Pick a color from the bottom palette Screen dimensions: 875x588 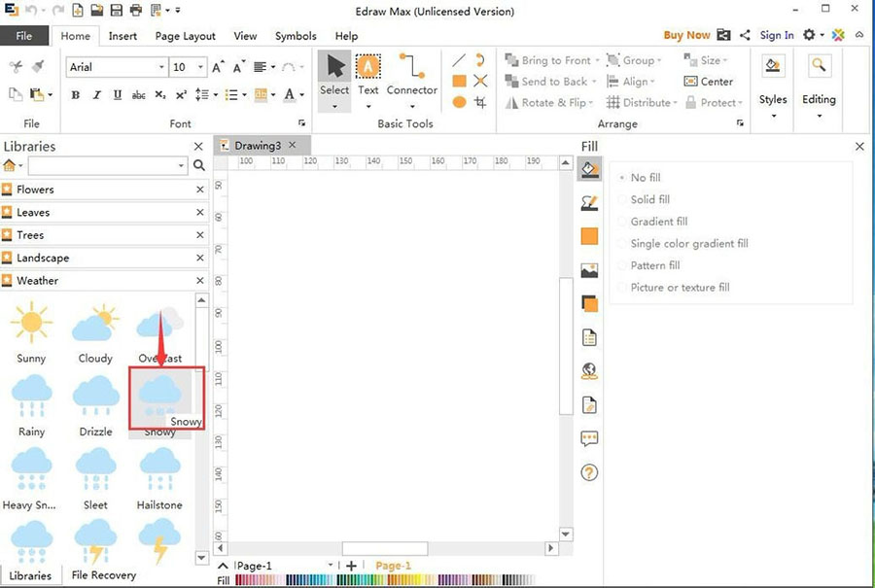[x=389, y=580]
